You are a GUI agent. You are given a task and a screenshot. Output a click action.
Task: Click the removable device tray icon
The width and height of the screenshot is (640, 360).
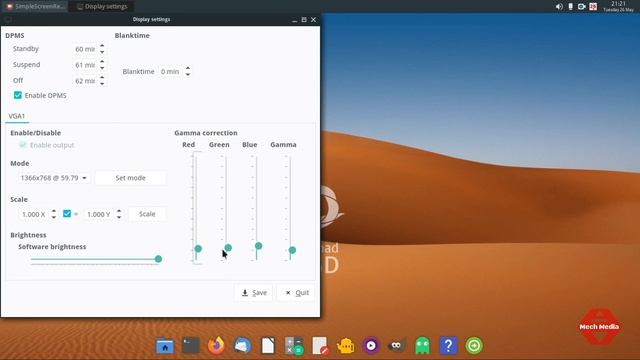[571, 7]
